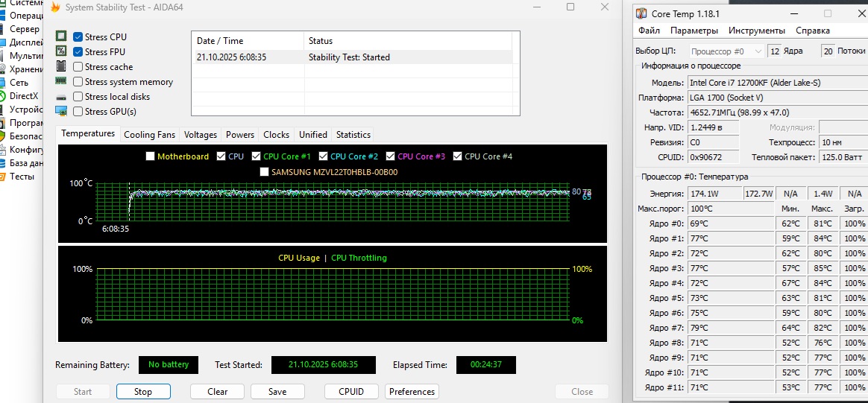Click the Date / Time column header

(248, 41)
